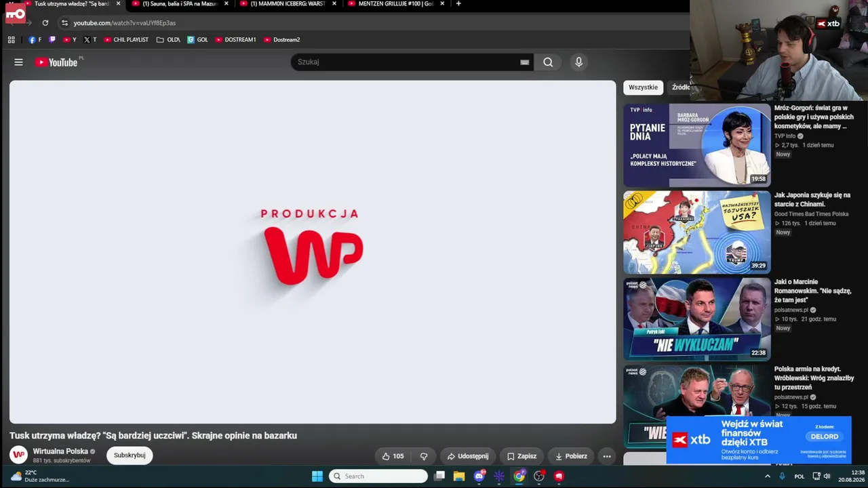
Task: Close the MAMMON ICEBERG tab
Action: tap(334, 4)
